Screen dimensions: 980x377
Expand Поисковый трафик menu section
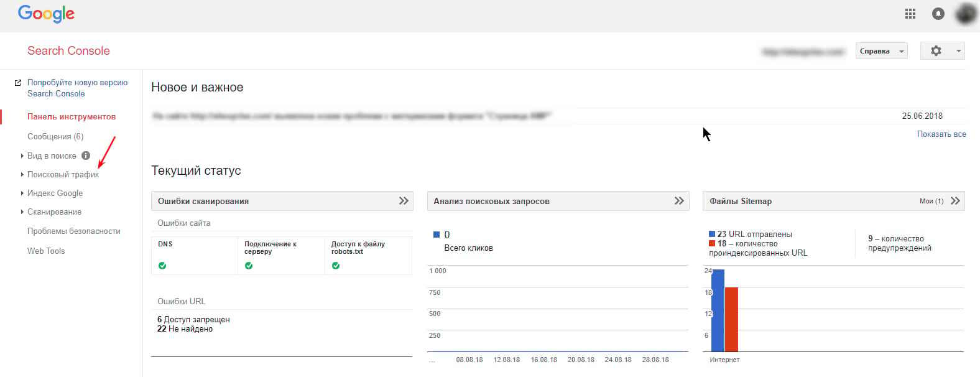(x=22, y=175)
